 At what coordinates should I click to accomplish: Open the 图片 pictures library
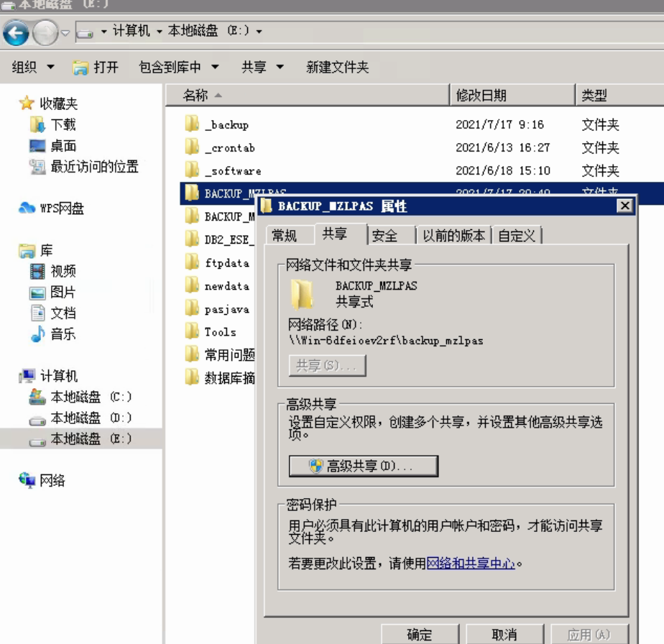pyautogui.click(x=63, y=293)
